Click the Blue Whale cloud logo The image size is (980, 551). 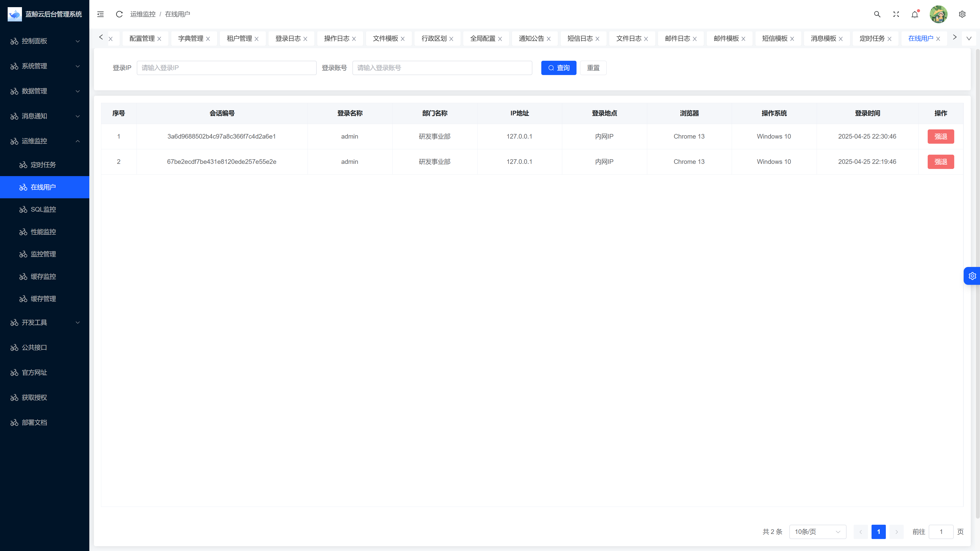[x=15, y=14]
